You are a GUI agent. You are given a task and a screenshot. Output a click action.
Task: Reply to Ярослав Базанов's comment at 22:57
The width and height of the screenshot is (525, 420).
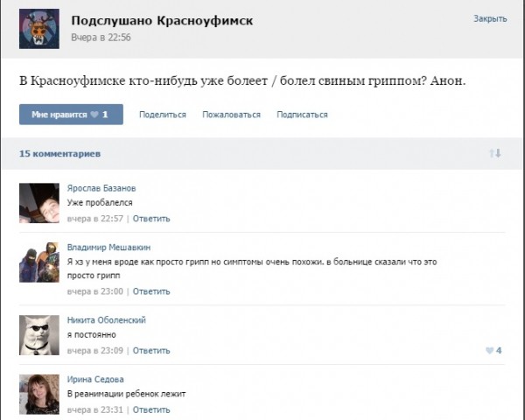(x=151, y=219)
